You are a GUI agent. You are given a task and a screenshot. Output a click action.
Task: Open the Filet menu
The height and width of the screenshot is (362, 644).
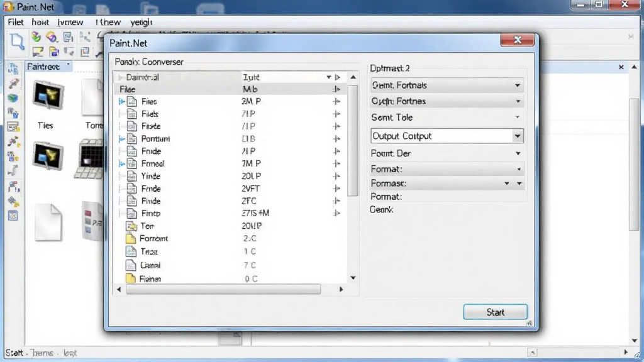pos(16,22)
